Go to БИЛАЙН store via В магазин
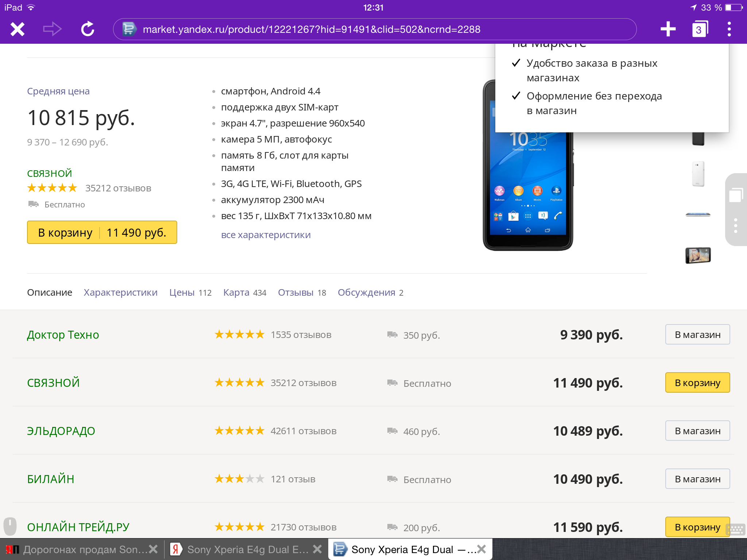 pyautogui.click(x=698, y=479)
